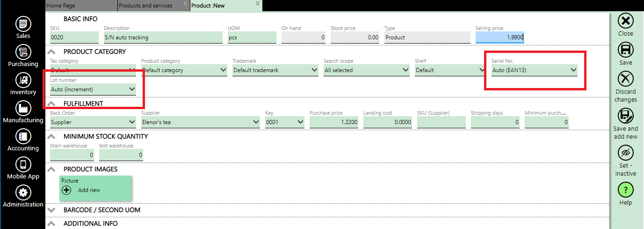This screenshot has width=644, height=229.
Task: Open the Mobile App section
Action: (23, 164)
